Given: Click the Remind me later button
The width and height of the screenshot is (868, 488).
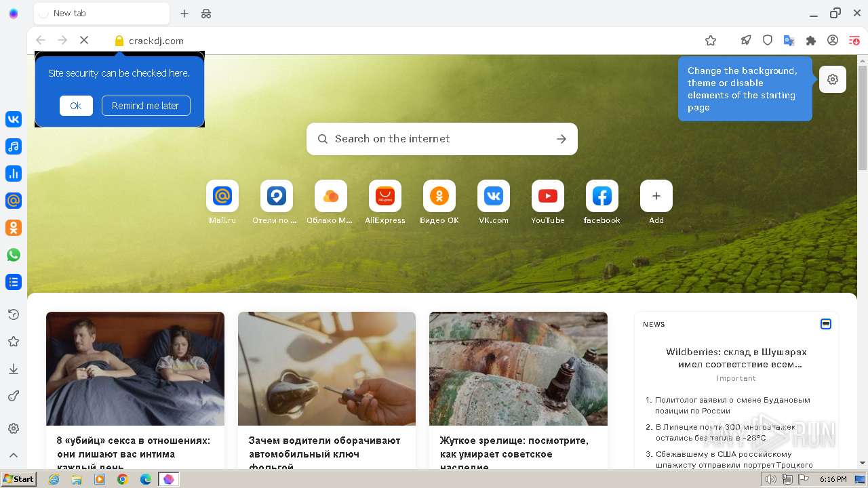Looking at the screenshot, I should [x=146, y=106].
